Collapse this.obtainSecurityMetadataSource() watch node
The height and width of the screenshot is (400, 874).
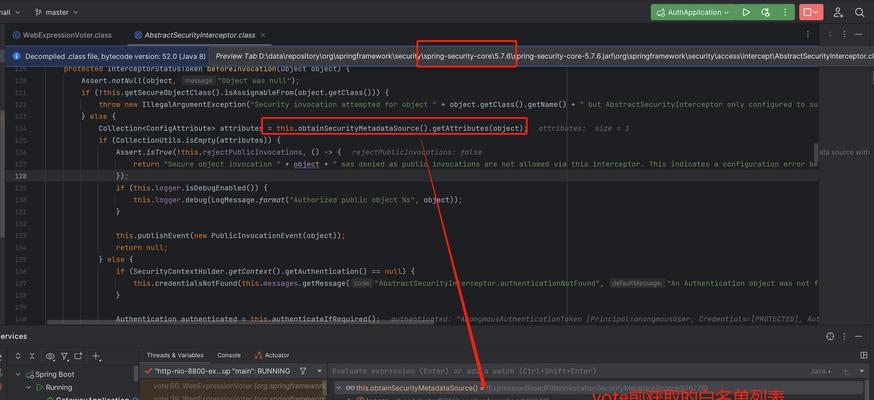pos(339,388)
